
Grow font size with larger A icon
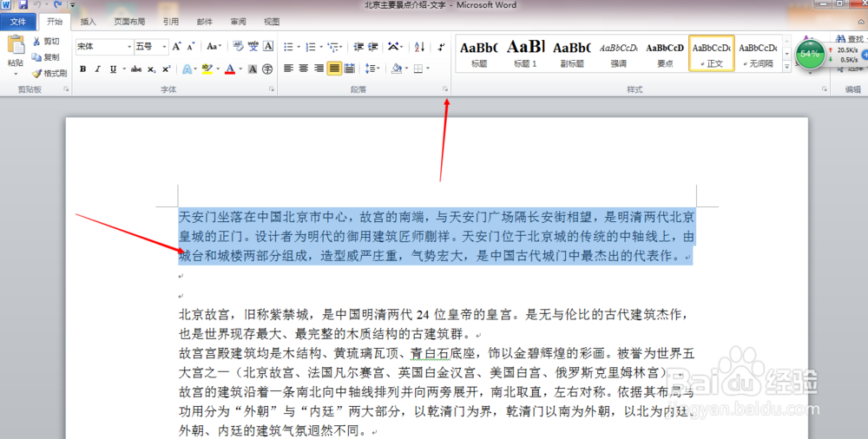pos(176,47)
